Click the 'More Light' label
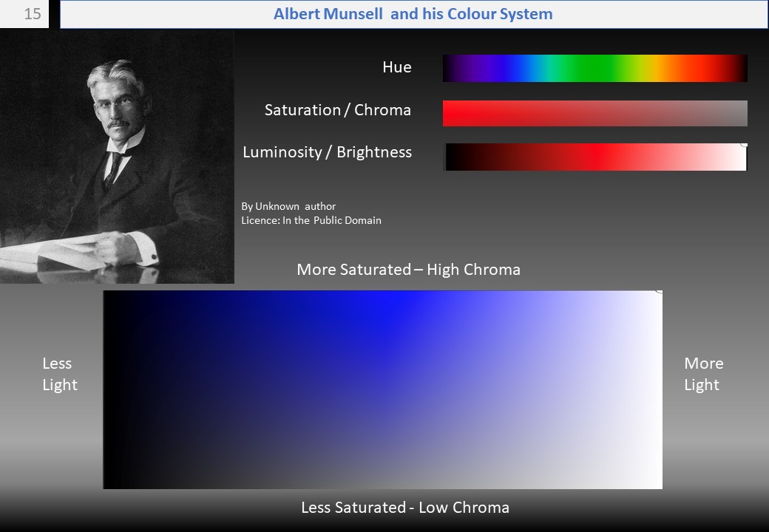The height and width of the screenshot is (532, 769). tap(703, 374)
